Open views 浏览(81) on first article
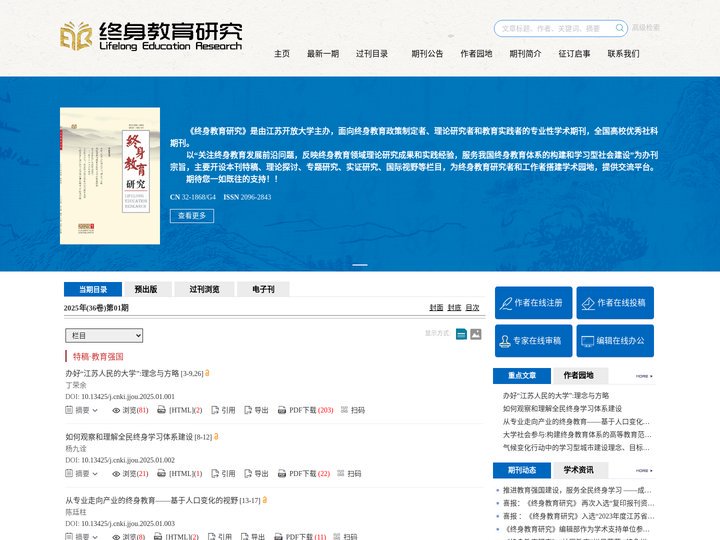Screen dimensions: 720x540 [130, 410]
